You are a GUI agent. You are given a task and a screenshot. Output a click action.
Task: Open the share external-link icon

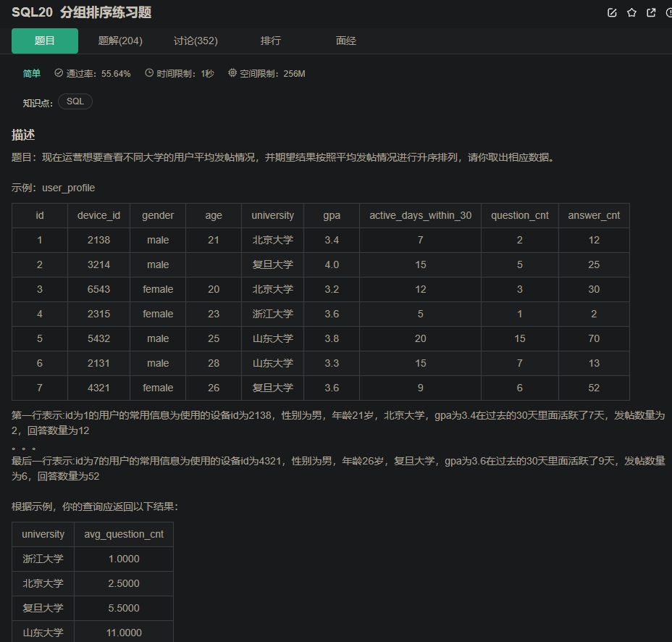click(650, 12)
